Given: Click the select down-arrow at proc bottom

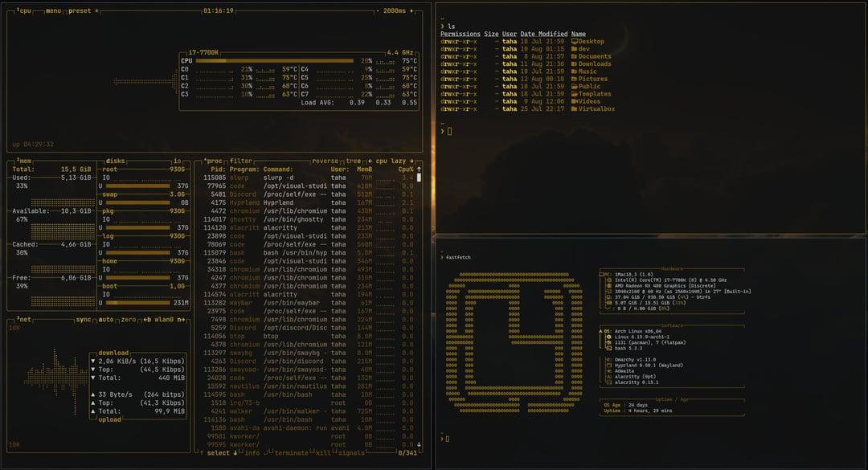Looking at the screenshot, I should pos(235,454).
